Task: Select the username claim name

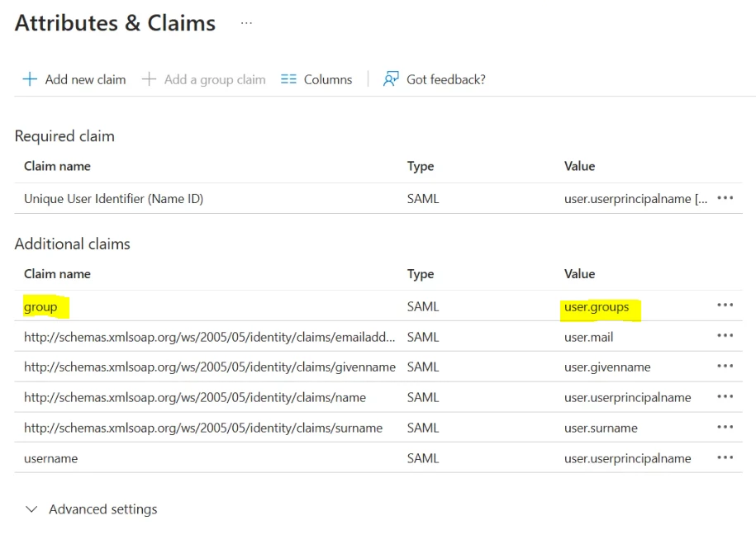Action: click(x=50, y=458)
